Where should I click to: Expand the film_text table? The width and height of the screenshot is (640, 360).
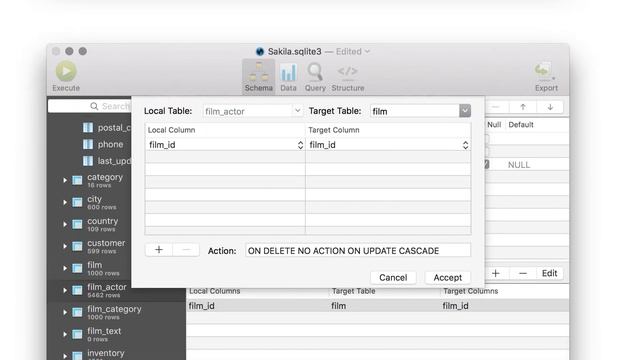pyautogui.click(x=65, y=334)
